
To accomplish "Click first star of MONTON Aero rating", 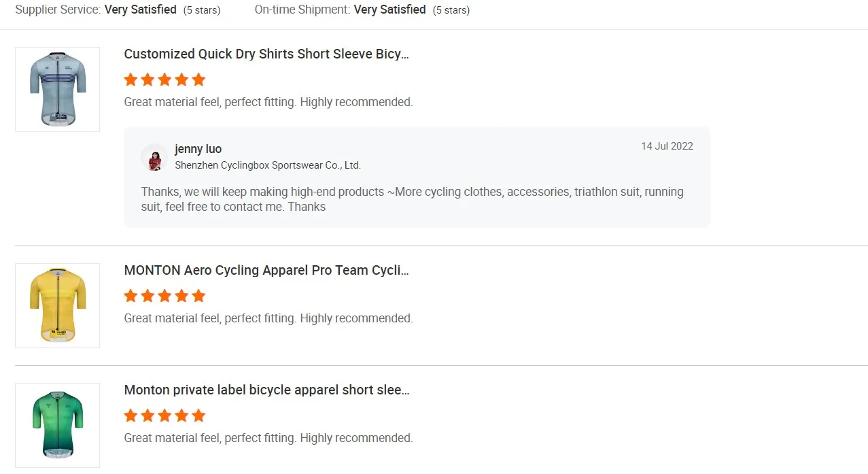I will coord(131,296).
